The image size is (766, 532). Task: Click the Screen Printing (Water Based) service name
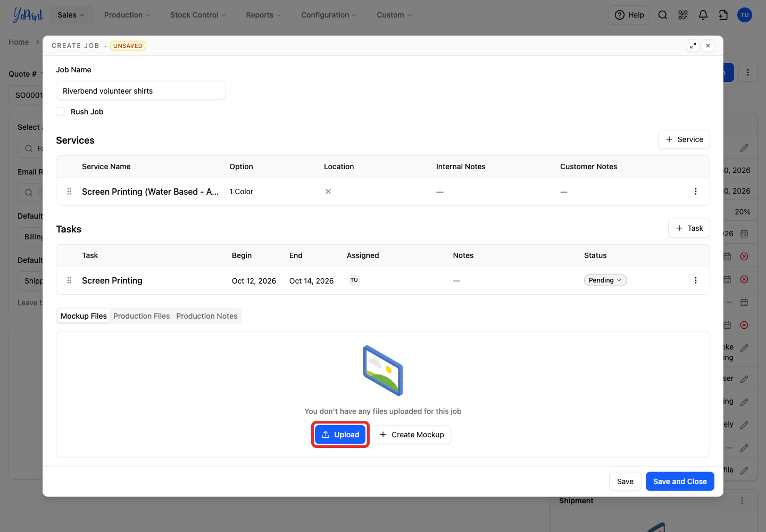[151, 192]
